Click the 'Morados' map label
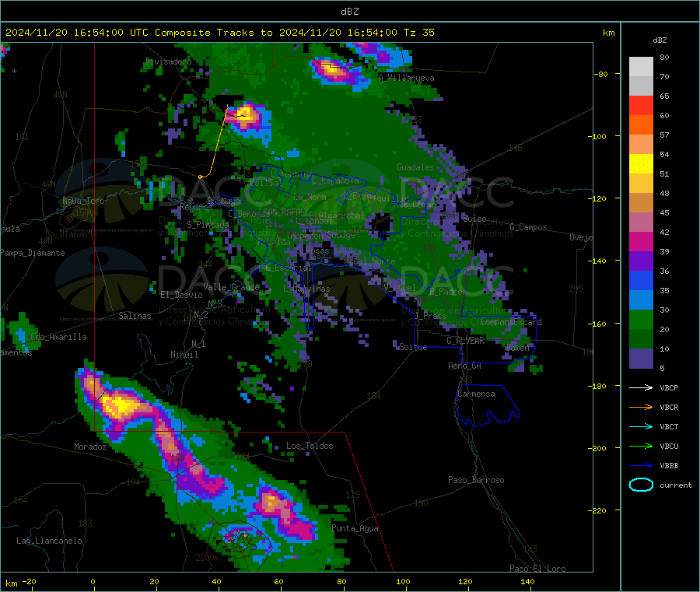Image resolution: width=700 pixels, height=592 pixels. (90, 447)
